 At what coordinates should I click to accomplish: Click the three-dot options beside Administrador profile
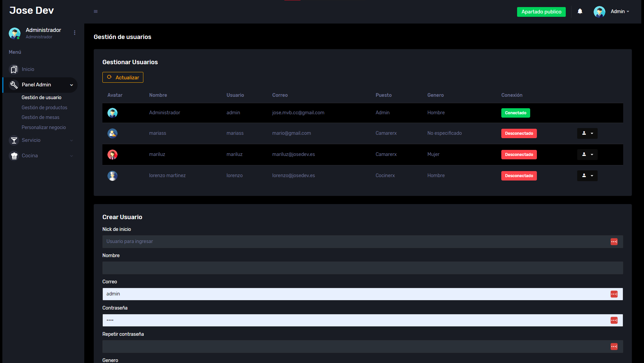pos(75,33)
